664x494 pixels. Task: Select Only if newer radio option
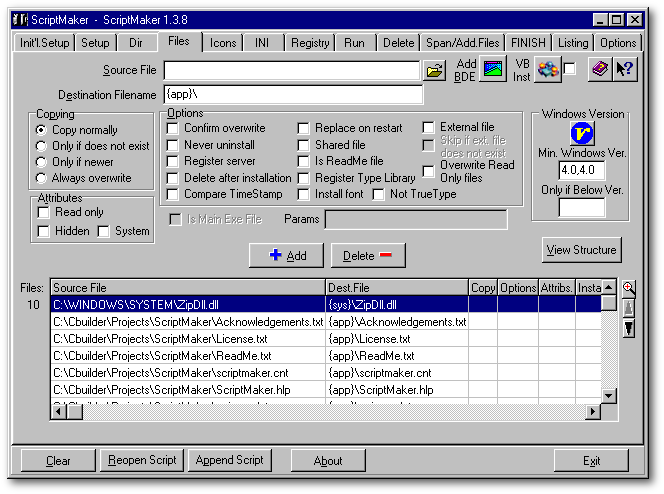point(41,162)
